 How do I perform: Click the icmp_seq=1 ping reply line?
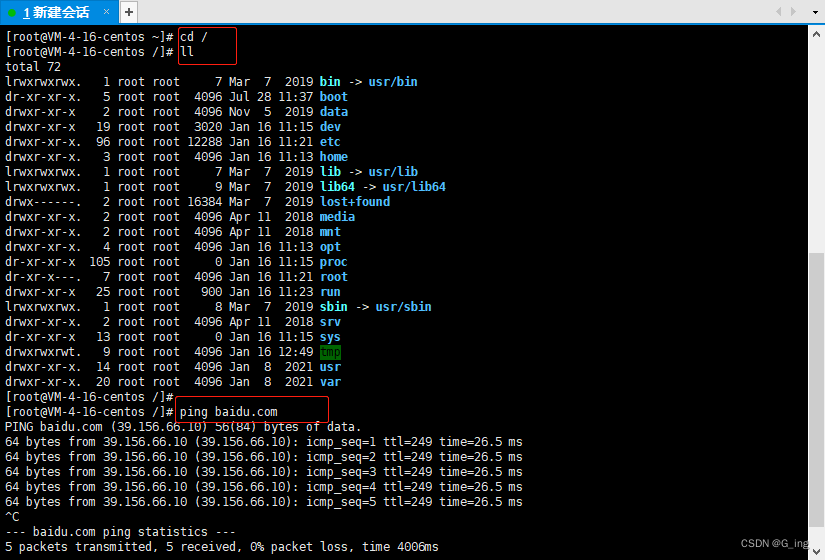264,442
